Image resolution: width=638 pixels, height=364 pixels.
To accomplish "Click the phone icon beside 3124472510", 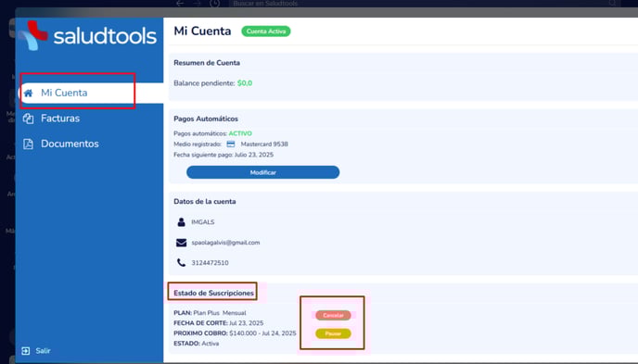I will coord(181,262).
